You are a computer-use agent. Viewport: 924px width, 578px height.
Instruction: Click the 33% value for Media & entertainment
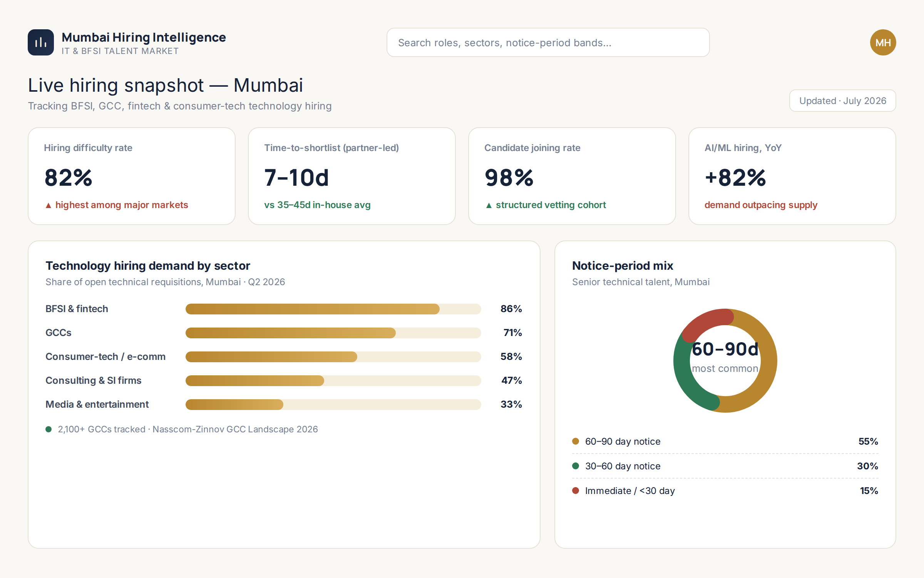511,405
